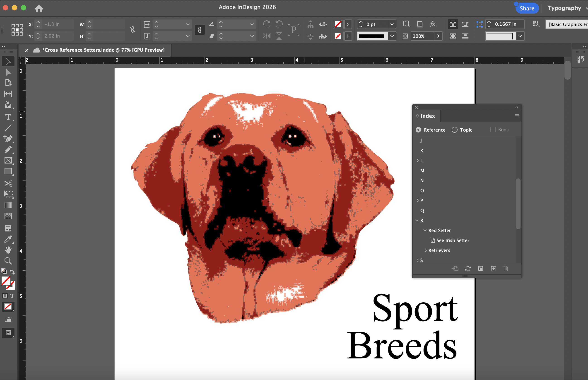Pick the Scissors tool
The height and width of the screenshot is (380, 588).
[x=8, y=183]
